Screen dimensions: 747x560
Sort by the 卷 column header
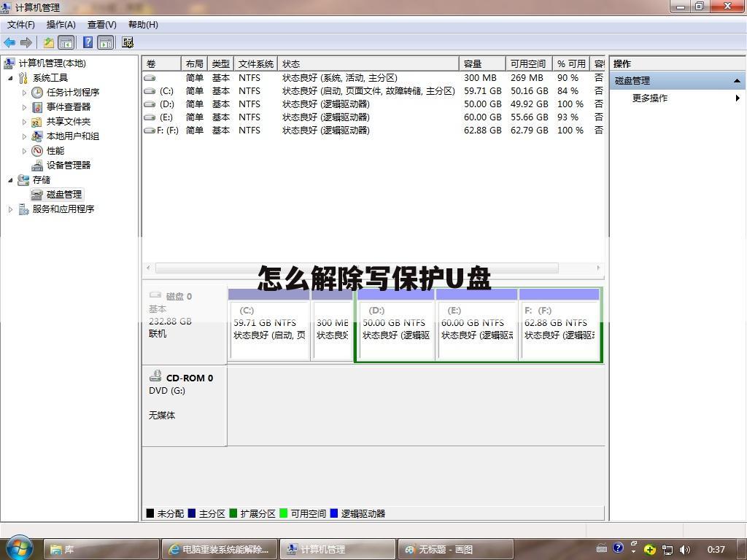coord(162,64)
